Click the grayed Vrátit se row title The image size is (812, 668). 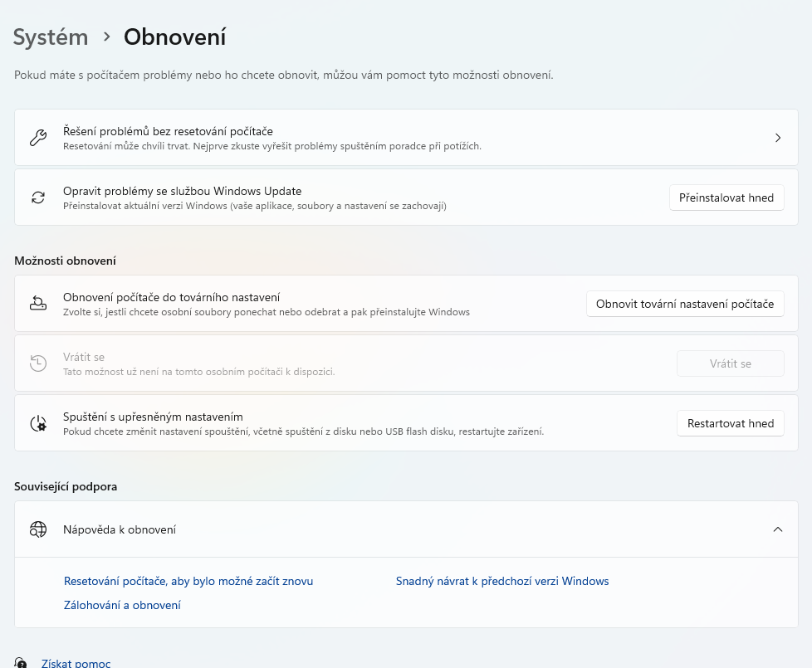pos(84,357)
